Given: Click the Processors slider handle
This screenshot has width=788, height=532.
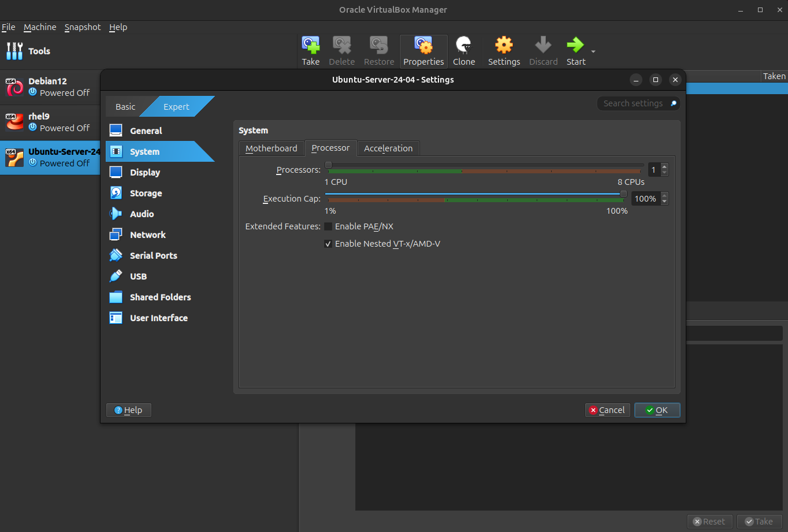Looking at the screenshot, I should 329,165.
